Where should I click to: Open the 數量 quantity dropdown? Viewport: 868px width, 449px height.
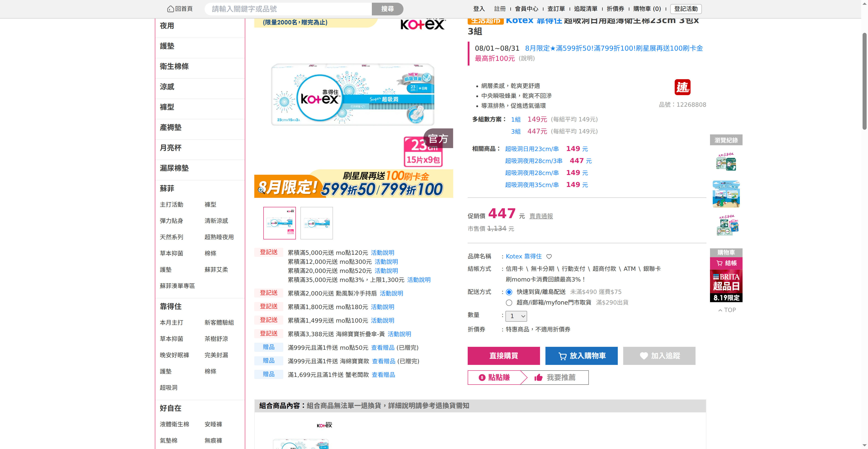516,316
